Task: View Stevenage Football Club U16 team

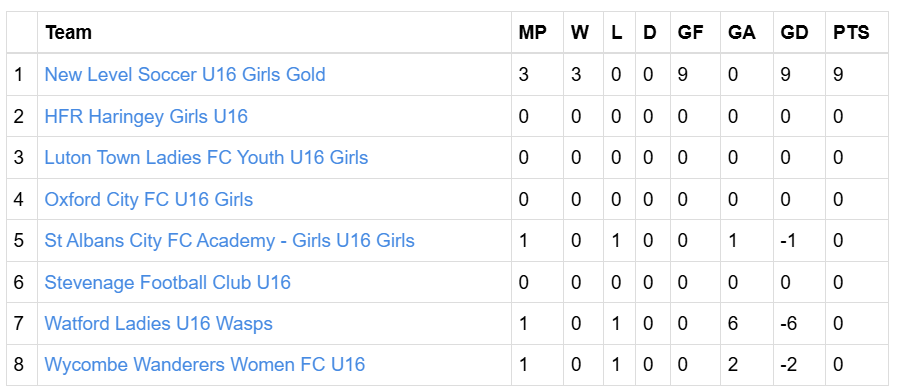Action: click(x=168, y=282)
